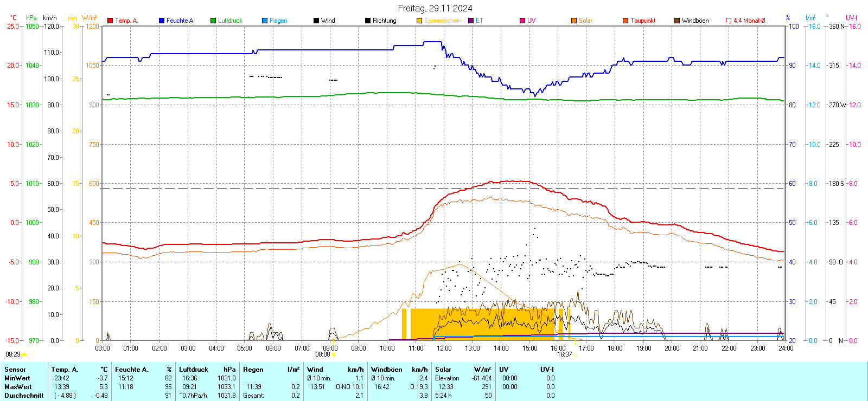Click the magenta UV legend square
Image resolution: width=868 pixels, height=401 pixels.
[x=522, y=21]
